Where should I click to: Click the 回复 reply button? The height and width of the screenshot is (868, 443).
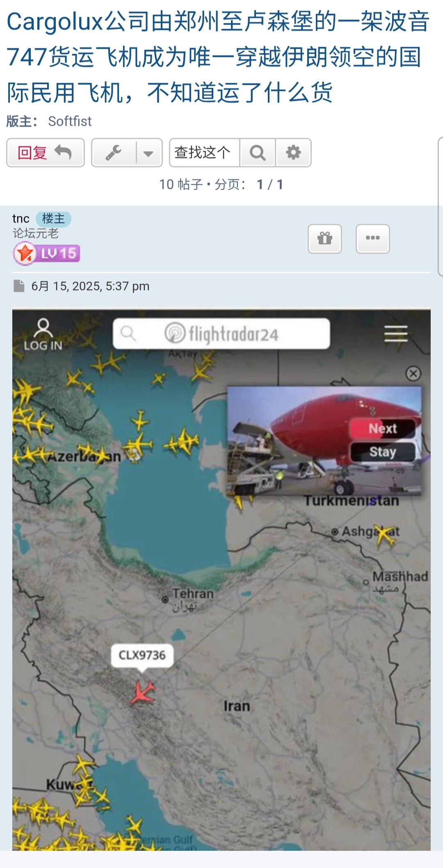click(45, 153)
